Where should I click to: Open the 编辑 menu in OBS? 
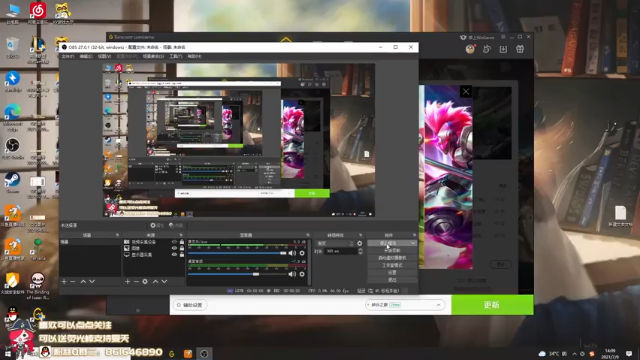coord(86,56)
